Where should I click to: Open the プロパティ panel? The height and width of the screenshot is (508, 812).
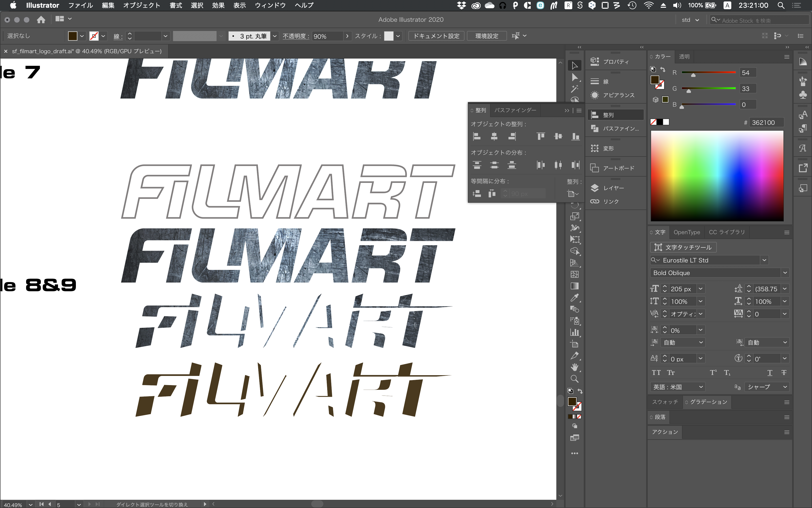(615, 61)
